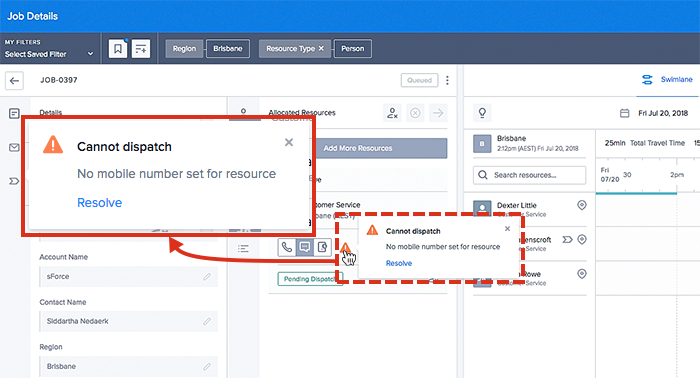Click Resolve in the dashed-outline popup
Screen dimensions: 700x378
399,263
